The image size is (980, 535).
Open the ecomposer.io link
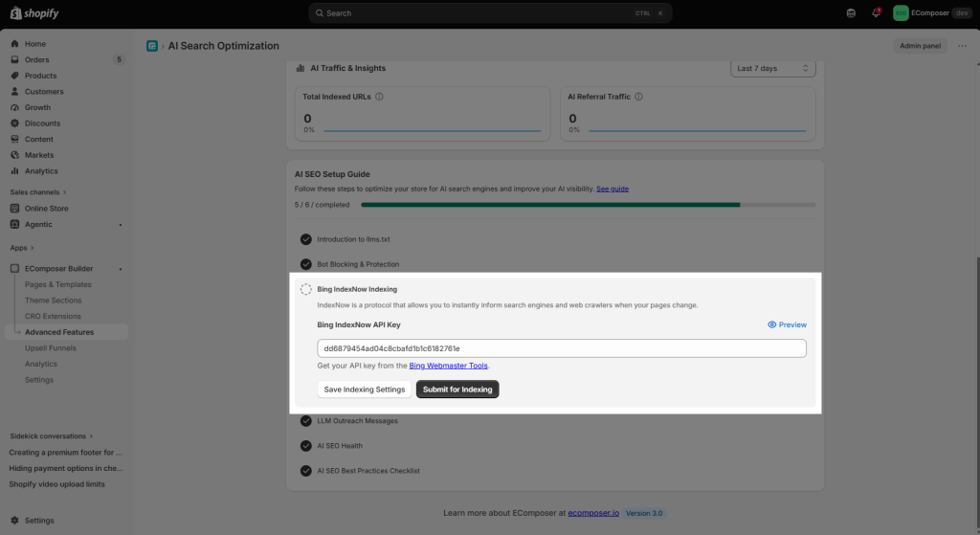[593, 513]
